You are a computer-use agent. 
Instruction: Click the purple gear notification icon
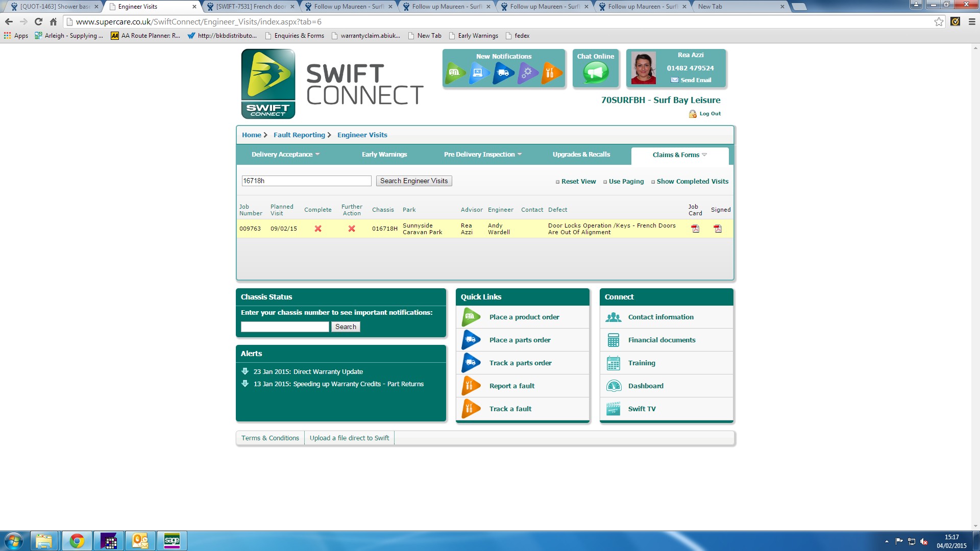tap(527, 72)
